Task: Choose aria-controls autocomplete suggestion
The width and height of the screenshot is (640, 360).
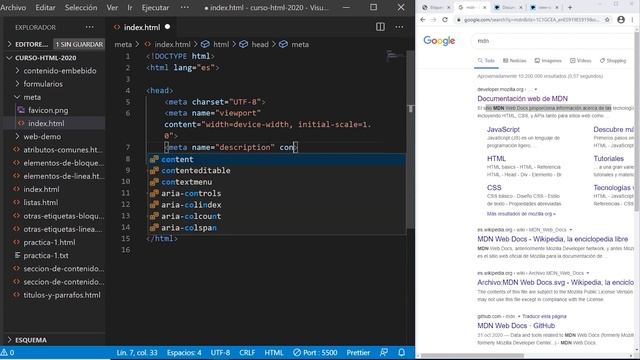Action: [x=277, y=193]
